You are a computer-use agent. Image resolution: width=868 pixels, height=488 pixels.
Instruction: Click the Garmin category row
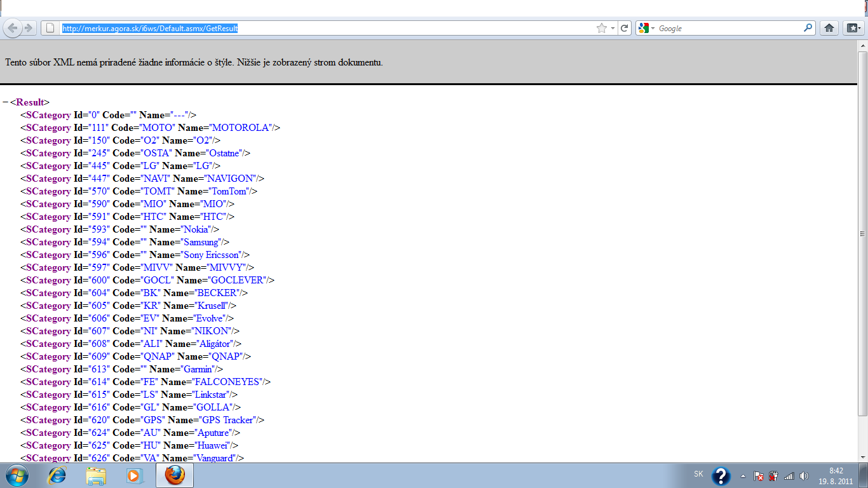[x=122, y=369]
